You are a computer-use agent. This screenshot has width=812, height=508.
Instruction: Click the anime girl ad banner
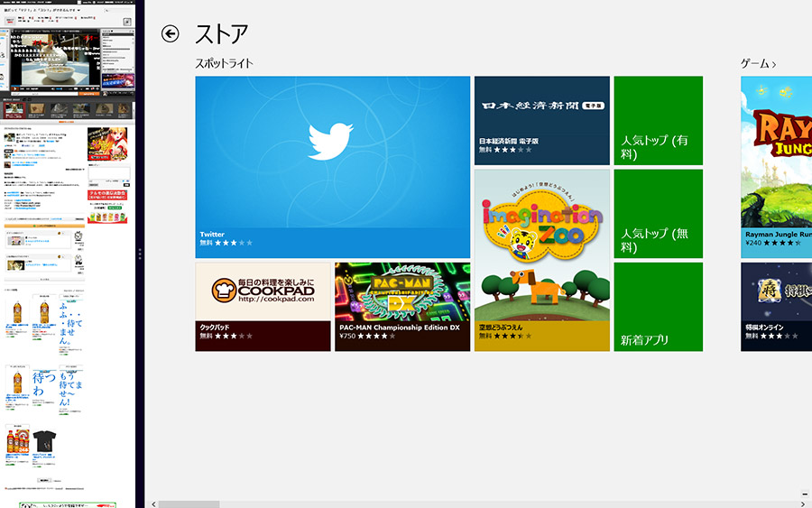[106, 144]
